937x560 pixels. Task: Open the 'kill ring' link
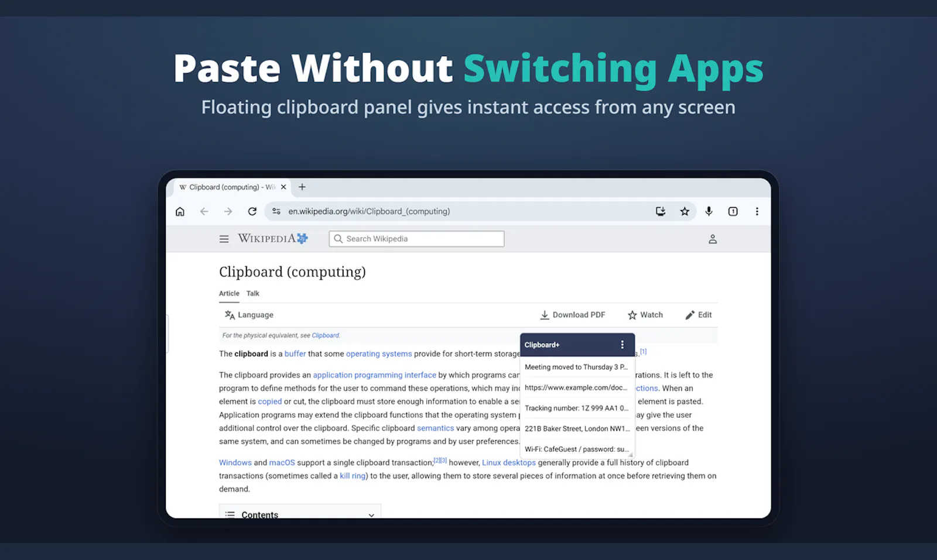[x=353, y=476]
